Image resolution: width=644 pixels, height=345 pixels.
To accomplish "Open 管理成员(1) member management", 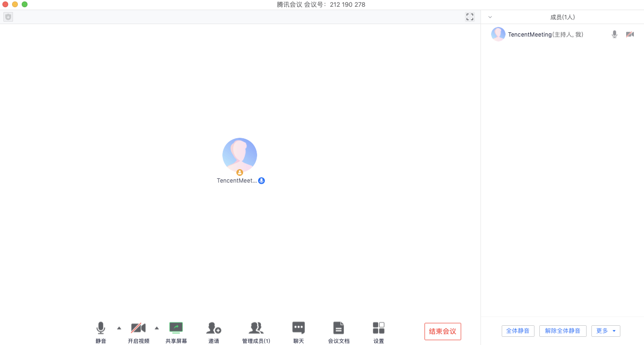I will 256,332.
